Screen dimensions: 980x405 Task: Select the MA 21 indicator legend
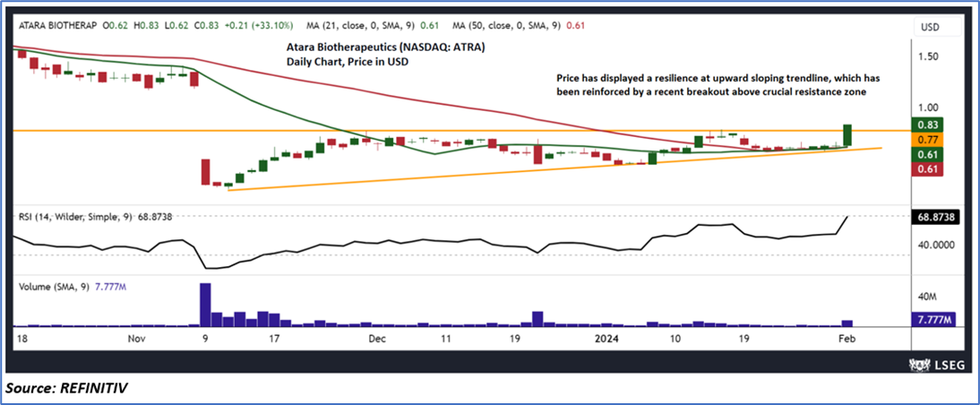pos(373,26)
